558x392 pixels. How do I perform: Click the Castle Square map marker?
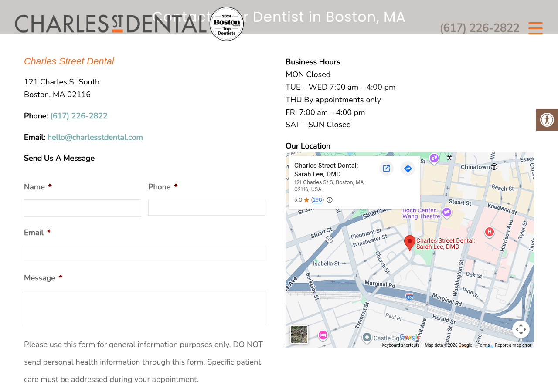click(x=367, y=338)
